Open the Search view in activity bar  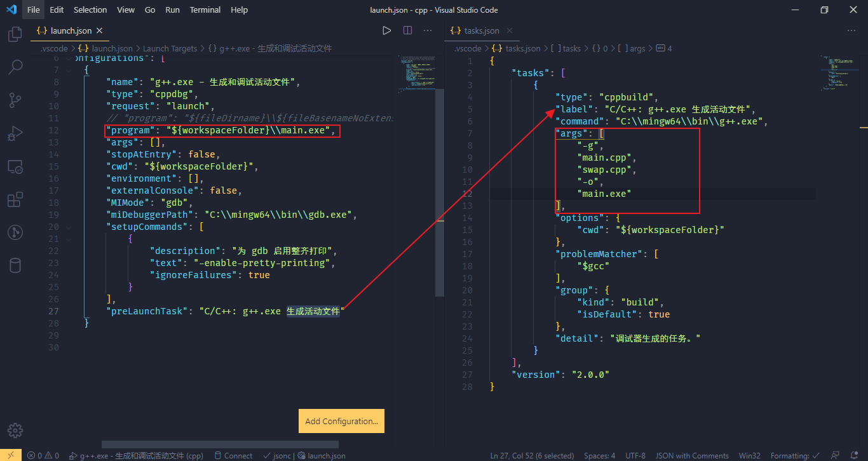15,67
